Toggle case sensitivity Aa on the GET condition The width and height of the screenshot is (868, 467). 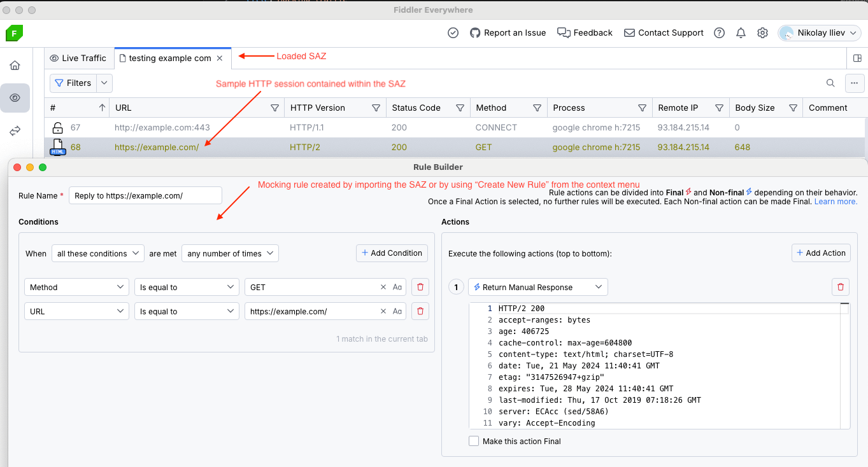pyautogui.click(x=397, y=287)
